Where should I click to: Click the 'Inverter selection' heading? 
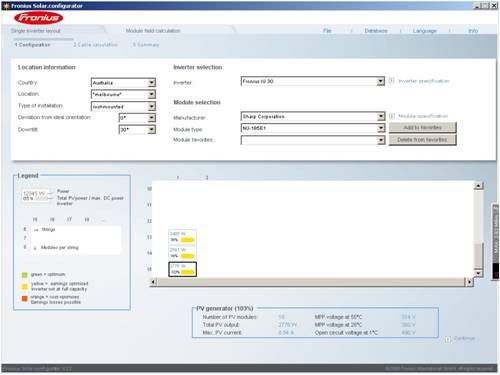click(198, 67)
